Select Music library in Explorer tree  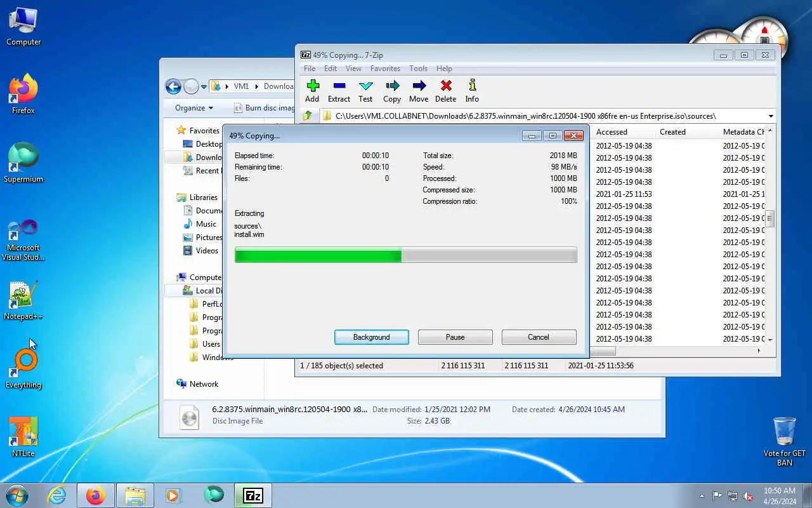200,224
